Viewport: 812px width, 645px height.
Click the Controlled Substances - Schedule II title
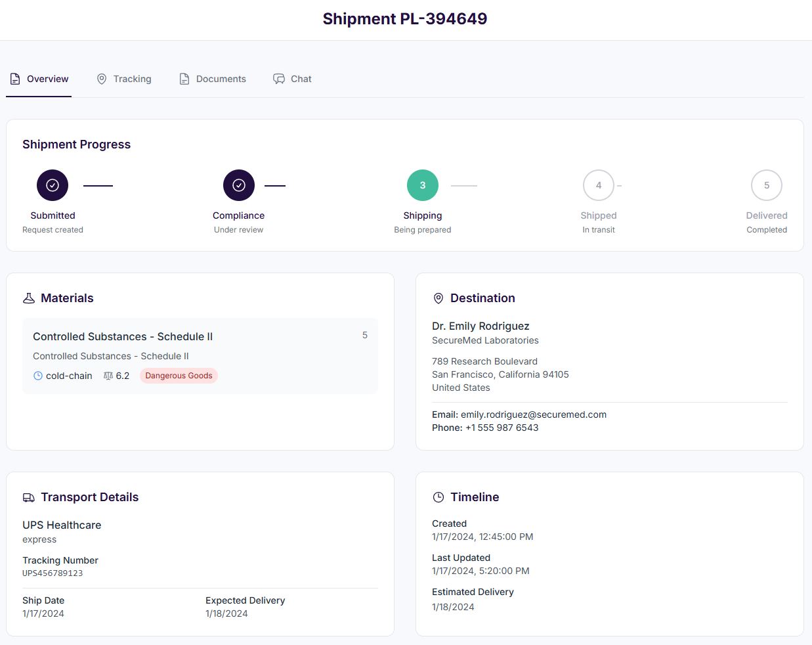point(123,336)
